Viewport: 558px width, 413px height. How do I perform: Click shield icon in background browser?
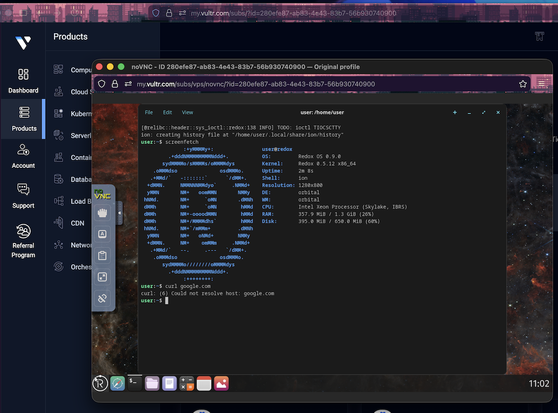click(x=156, y=13)
